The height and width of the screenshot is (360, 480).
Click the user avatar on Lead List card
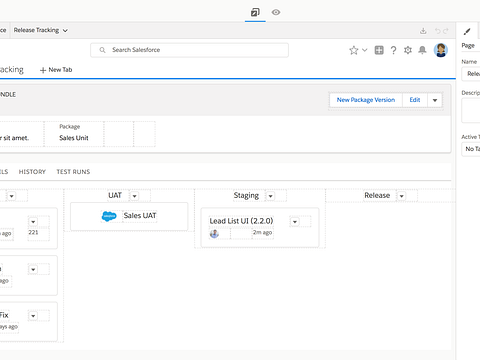pos(214,234)
